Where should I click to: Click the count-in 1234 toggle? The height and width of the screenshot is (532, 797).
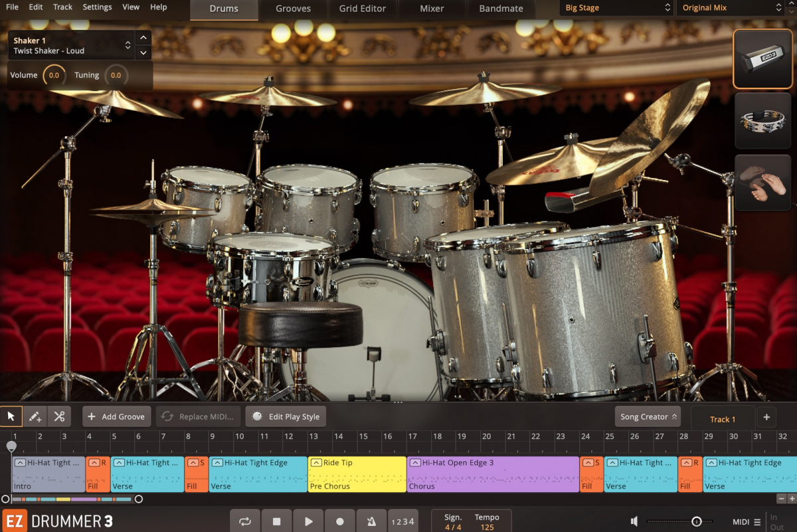[x=402, y=521]
